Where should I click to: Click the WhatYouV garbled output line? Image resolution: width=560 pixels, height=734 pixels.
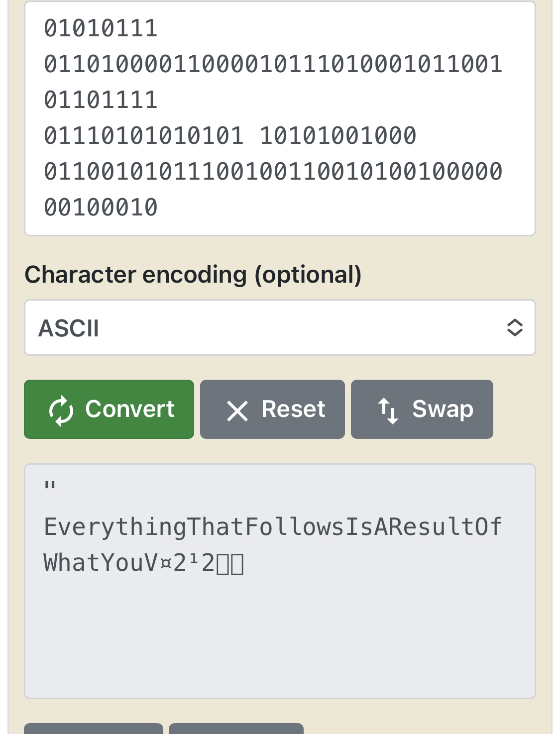tap(143, 563)
